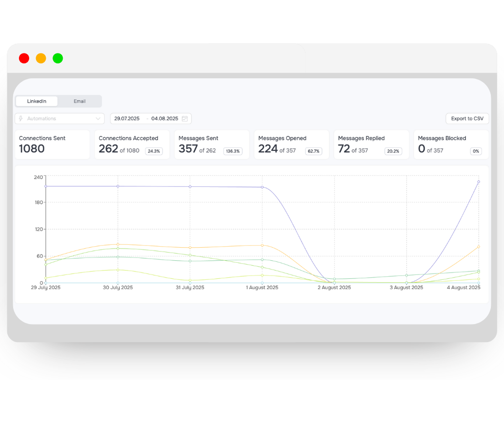The width and height of the screenshot is (504, 436).
Task: Open the Automations dropdown
Action: (x=59, y=118)
